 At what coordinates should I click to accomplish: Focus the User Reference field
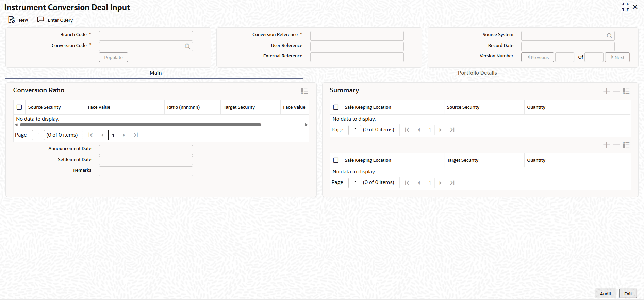pos(357,47)
